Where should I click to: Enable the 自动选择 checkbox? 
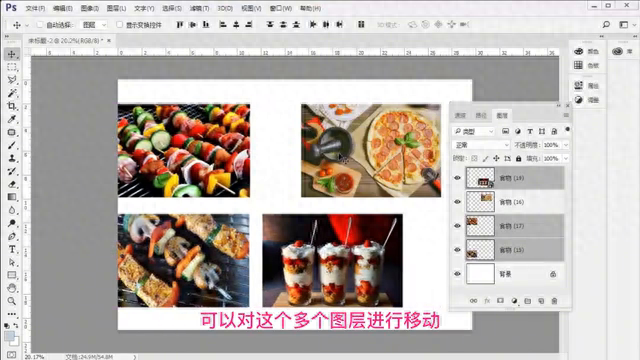tap(40, 25)
